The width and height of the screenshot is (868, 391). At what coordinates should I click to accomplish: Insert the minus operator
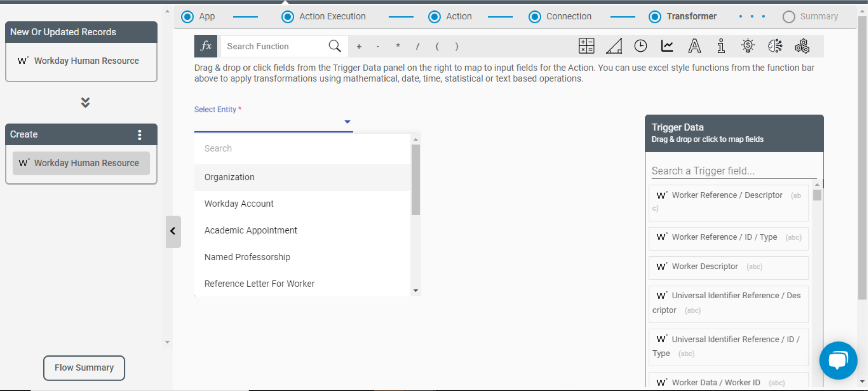(x=378, y=47)
